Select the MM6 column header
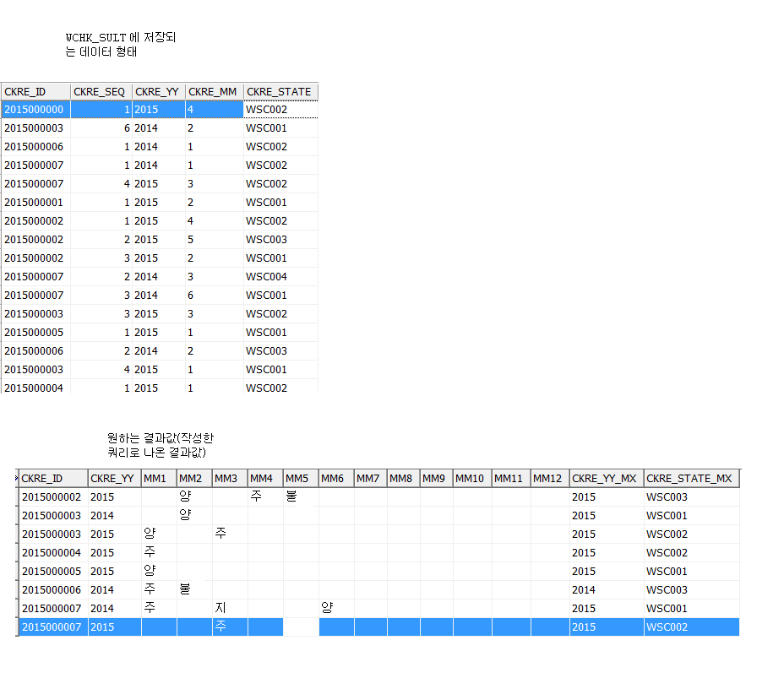The height and width of the screenshot is (689, 784). (335, 479)
